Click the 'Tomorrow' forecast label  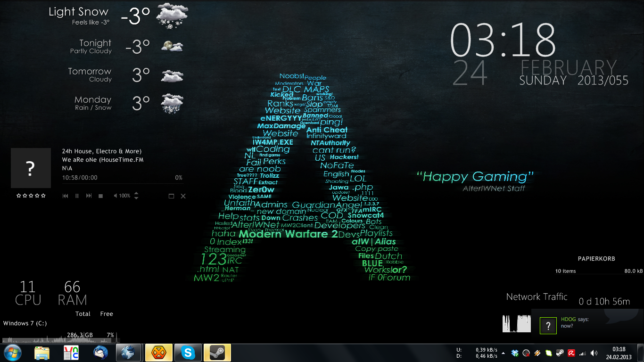[90, 71]
